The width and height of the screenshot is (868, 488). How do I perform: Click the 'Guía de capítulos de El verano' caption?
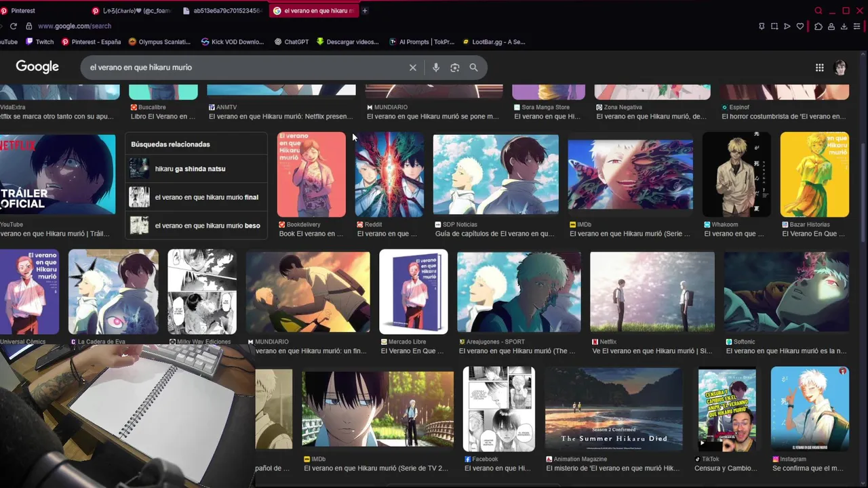tap(494, 234)
